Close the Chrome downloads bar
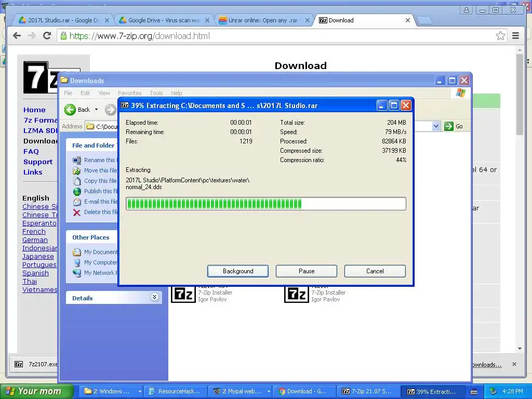Screen dimensions: 532x399 [514, 364]
